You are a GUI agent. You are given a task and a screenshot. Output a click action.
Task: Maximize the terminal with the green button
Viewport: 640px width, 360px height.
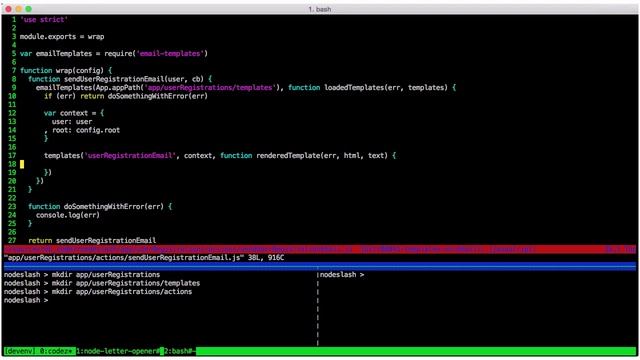(x=28, y=9)
